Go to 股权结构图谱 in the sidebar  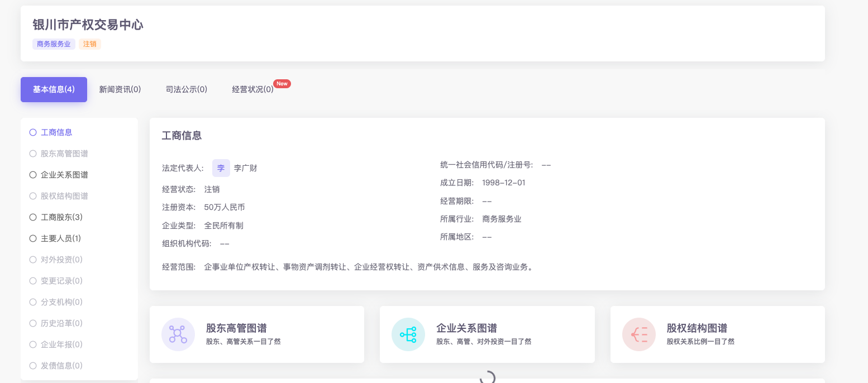pos(64,196)
